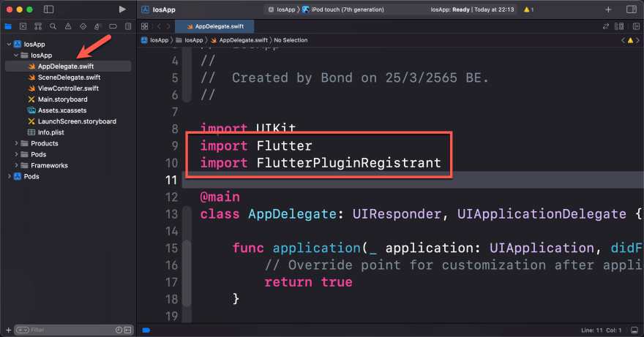This screenshot has height=337, width=644.
Task: Click IosApp folder in jump bar
Action: [190, 40]
